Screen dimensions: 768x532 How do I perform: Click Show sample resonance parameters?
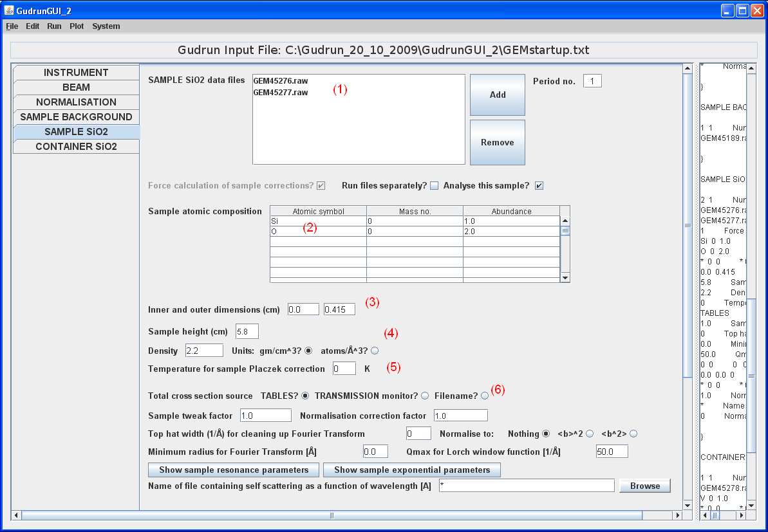pos(233,470)
